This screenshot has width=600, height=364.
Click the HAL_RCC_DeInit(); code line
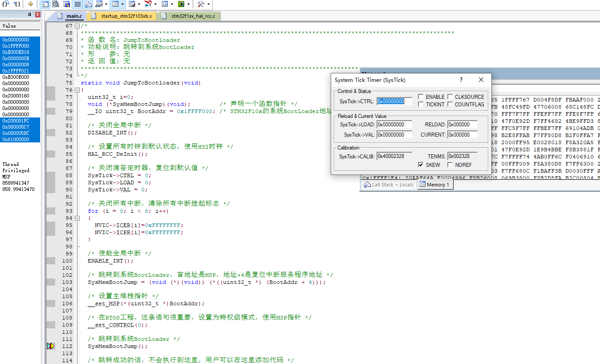118,154
